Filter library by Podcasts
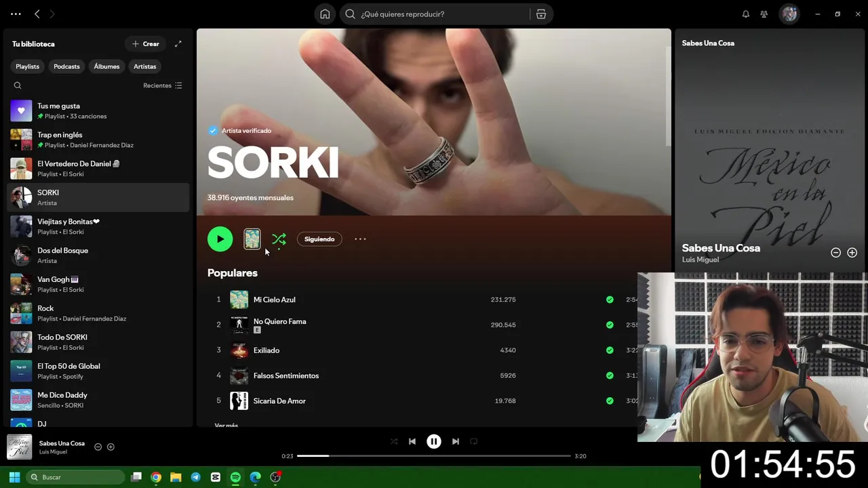This screenshot has width=868, height=488. 66,66
